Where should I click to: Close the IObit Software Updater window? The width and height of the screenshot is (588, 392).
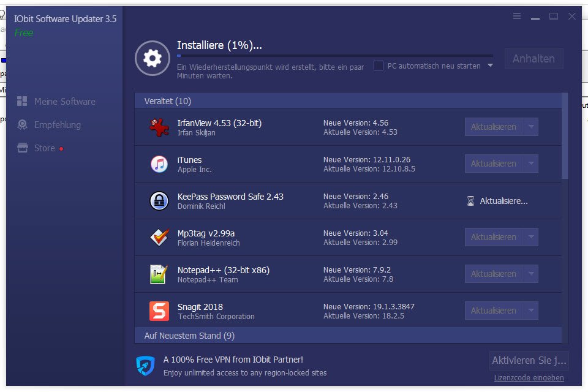tap(572, 16)
